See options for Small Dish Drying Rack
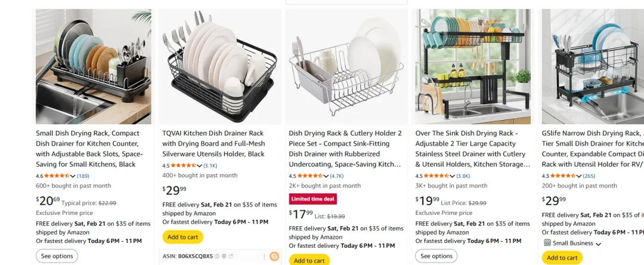Viewport: 644px width, 265px height. [57, 256]
